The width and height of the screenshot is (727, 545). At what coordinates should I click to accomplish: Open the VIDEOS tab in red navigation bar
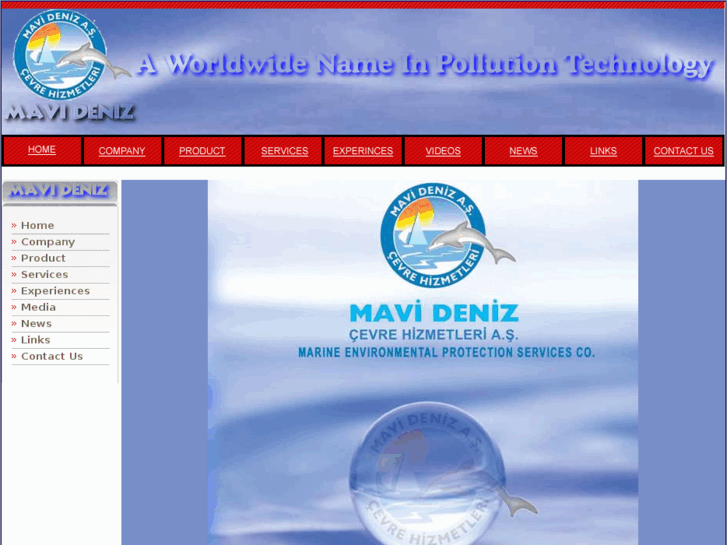[x=443, y=151]
